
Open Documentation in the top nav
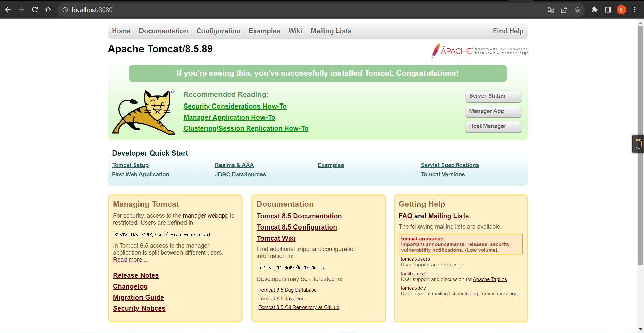point(163,31)
